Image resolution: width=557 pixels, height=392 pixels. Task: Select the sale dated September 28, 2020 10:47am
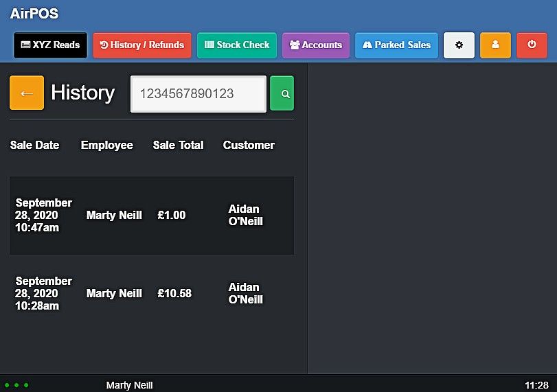[x=152, y=216]
